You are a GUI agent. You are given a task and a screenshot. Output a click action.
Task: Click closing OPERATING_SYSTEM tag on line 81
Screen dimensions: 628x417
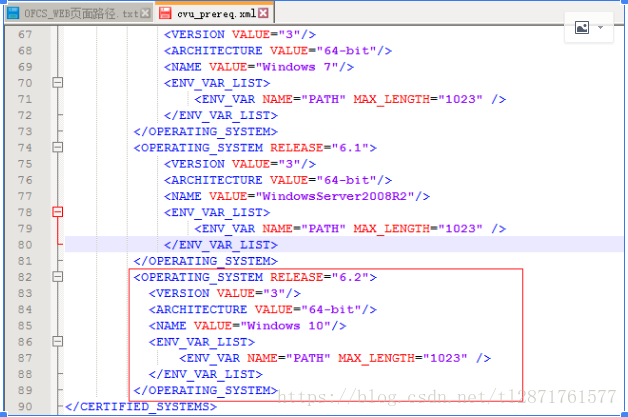(205, 261)
